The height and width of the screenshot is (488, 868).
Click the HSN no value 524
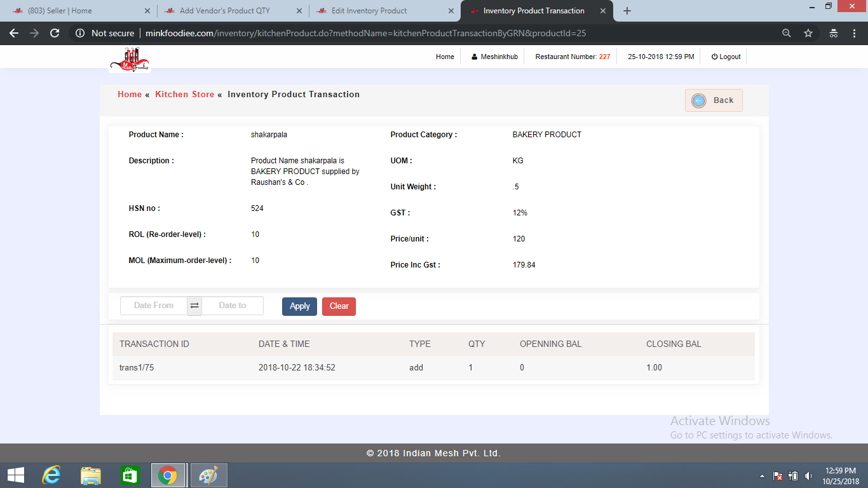[257, 208]
